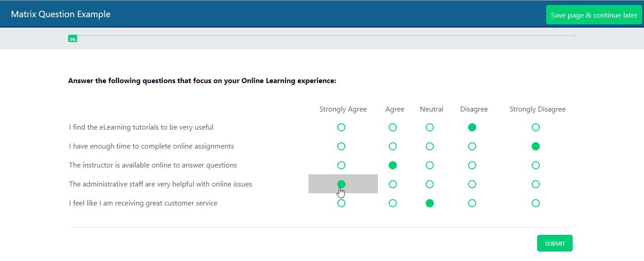Select Strongly Agree for administrative staff helpfulness
Image resolution: width=644 pixels, height=261 pixels.
tap(341, 184)
